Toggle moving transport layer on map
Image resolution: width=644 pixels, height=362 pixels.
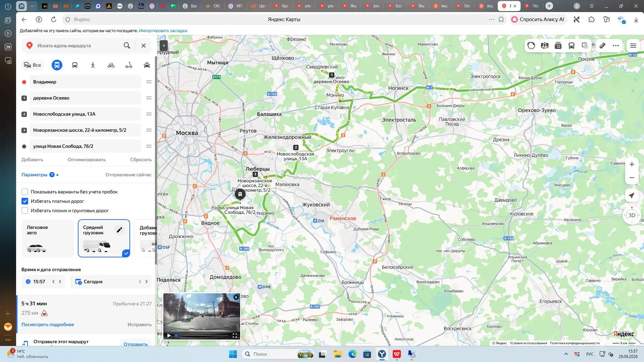pyautogui.click(x=572, y=46)
